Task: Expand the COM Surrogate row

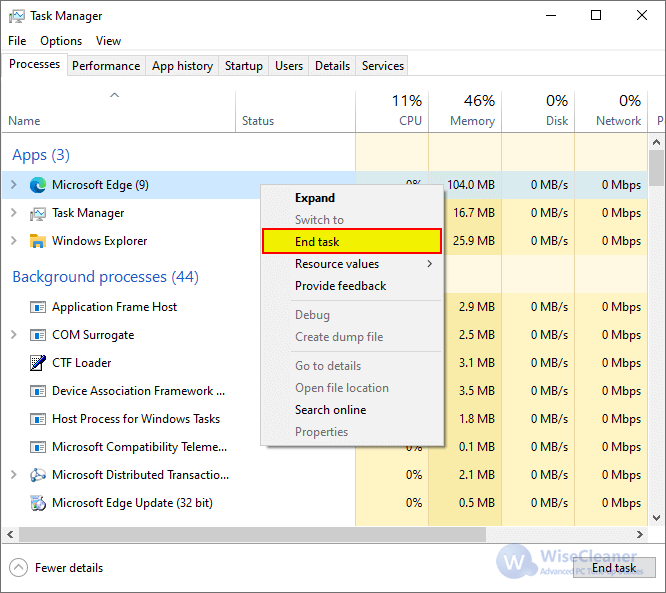Action: [14, 335]
